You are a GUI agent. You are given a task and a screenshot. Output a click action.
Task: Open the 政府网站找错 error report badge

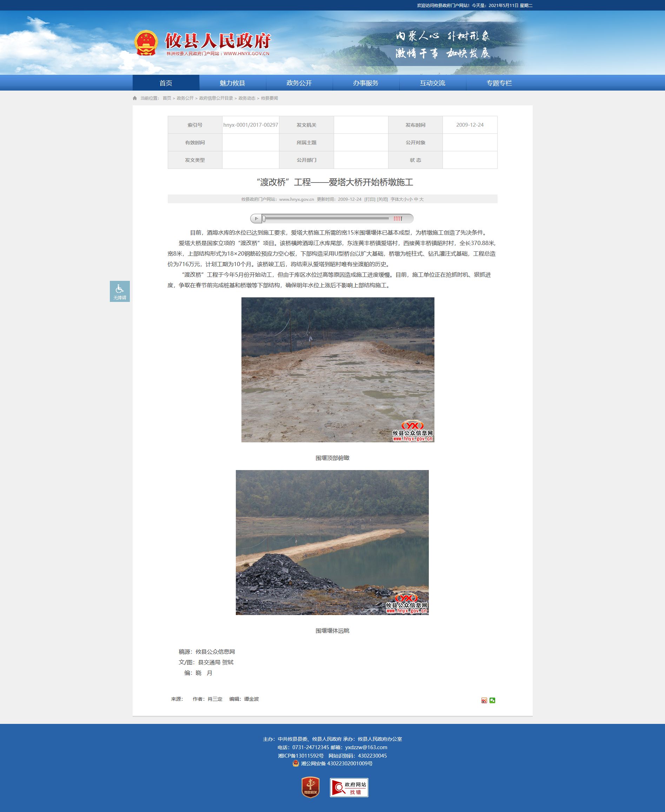click(348, 787)
